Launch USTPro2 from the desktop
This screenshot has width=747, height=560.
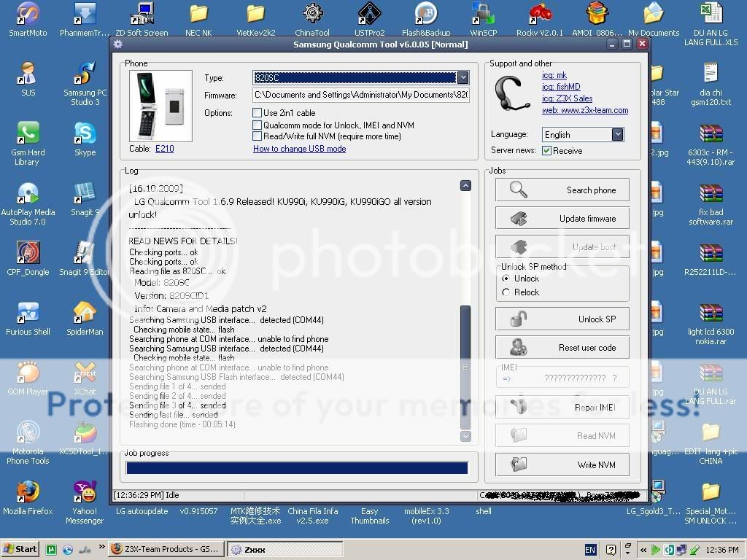coord(369,18)
